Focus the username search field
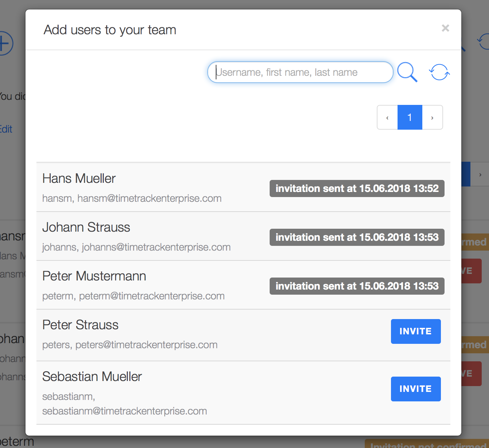 300,72
